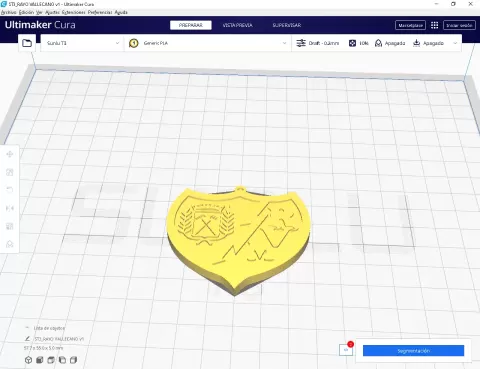480x369 pixels.
Task: Click the 10% infill icon
Action: tap(352, 43)
